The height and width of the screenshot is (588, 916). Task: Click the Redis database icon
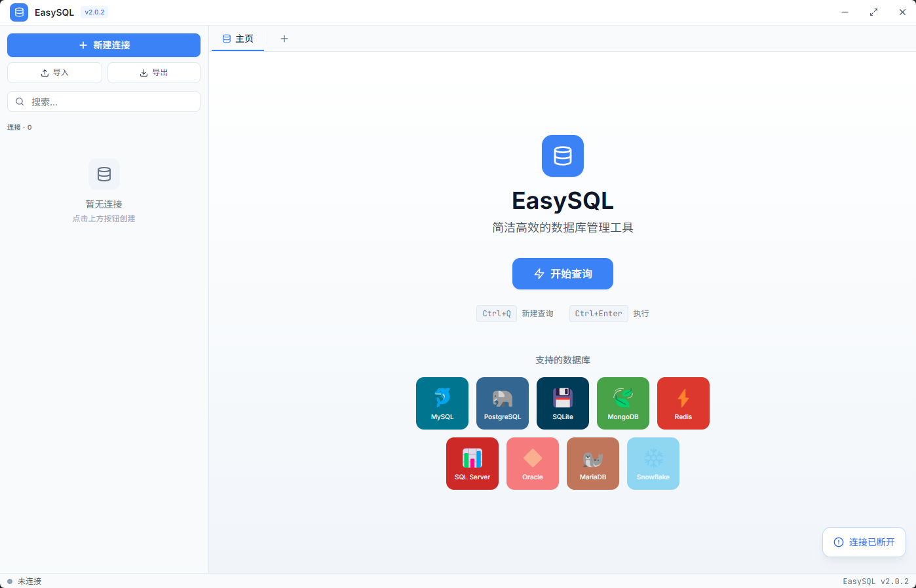pos(683,403)
